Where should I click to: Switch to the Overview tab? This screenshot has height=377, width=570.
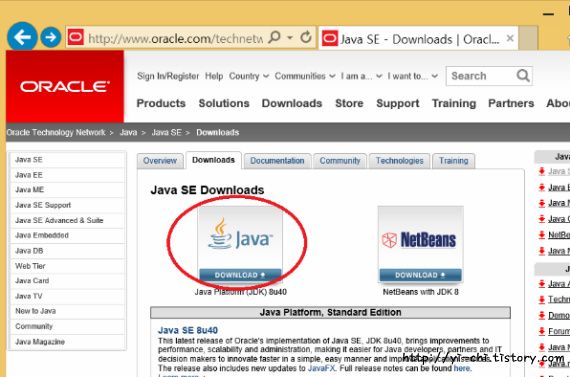pyautogui.click(x=160, y=161)
